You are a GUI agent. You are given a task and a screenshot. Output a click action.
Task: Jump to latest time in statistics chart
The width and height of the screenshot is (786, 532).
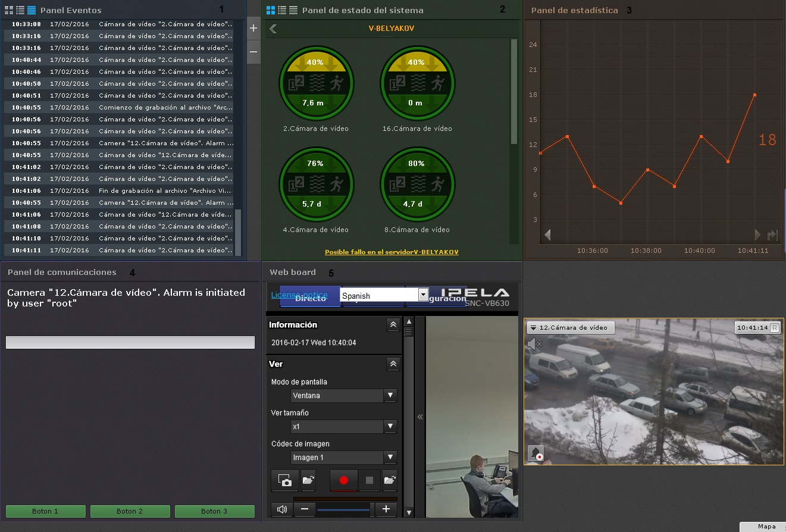(x=773, y=235)
